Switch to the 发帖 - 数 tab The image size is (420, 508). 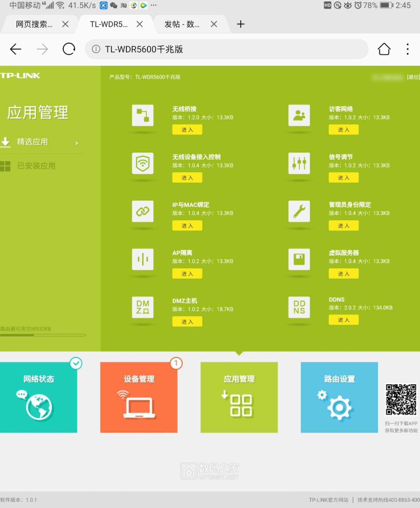[182, 24]
